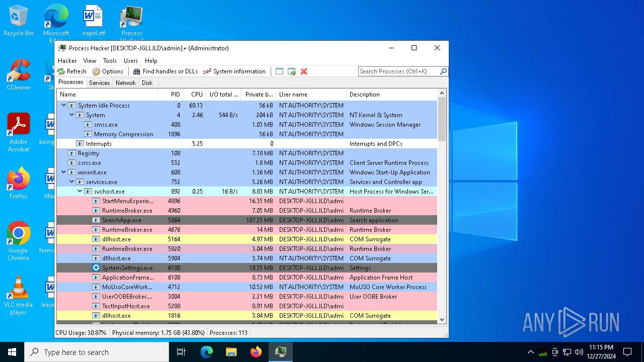Click the scroll up arrow of process list

[x=442, y=94]
